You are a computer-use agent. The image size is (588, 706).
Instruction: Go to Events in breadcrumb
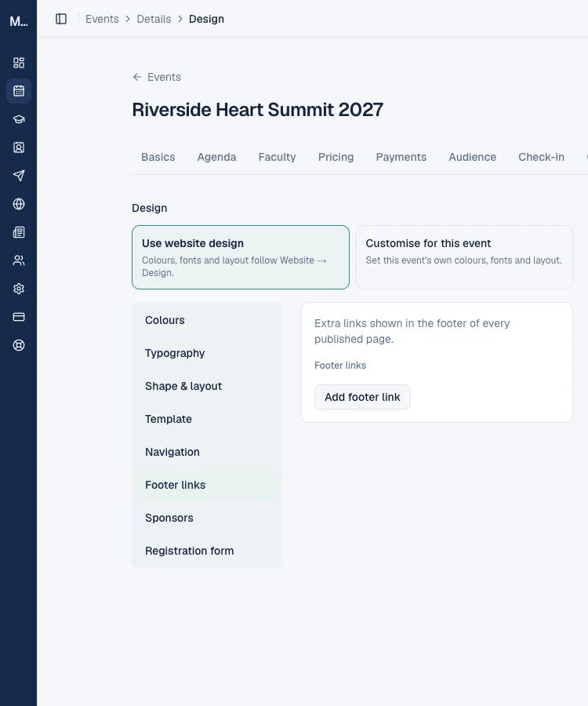click(102, 19)
